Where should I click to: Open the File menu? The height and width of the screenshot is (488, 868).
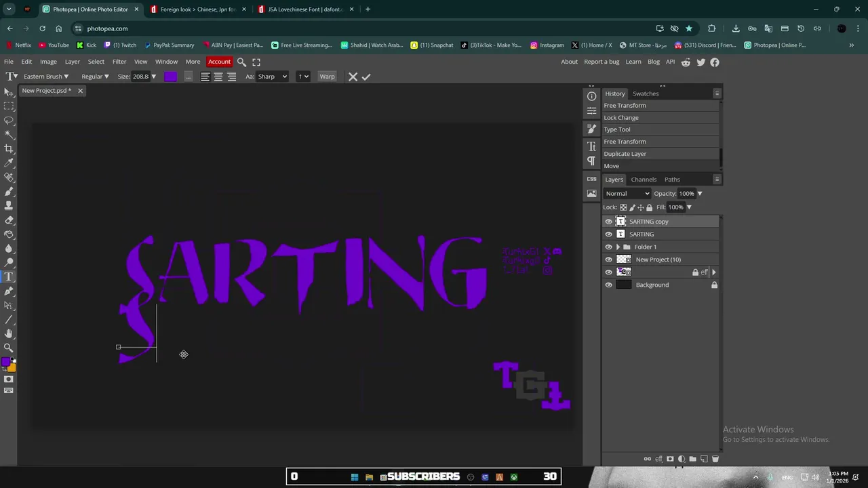click(x=9, y=62)
